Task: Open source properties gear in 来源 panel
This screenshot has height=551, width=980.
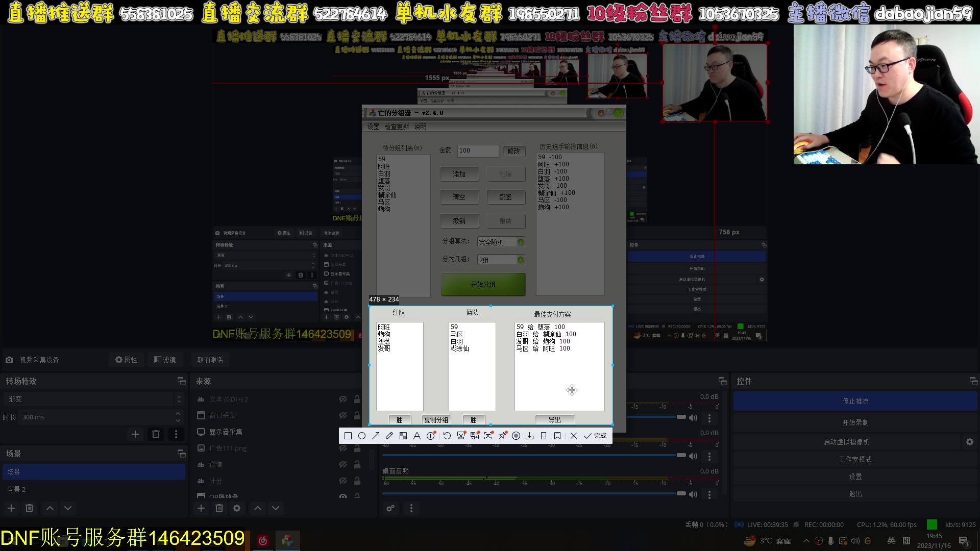Action: (237, 508)
